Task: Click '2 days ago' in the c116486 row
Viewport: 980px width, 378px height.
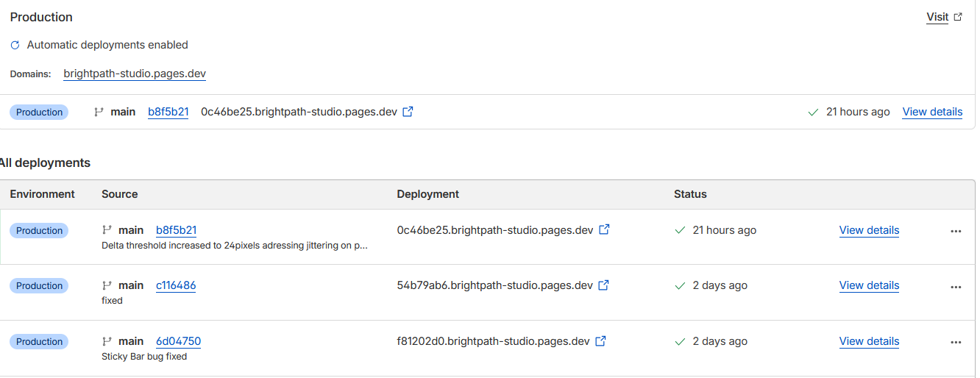Action: tap(720, 285)
